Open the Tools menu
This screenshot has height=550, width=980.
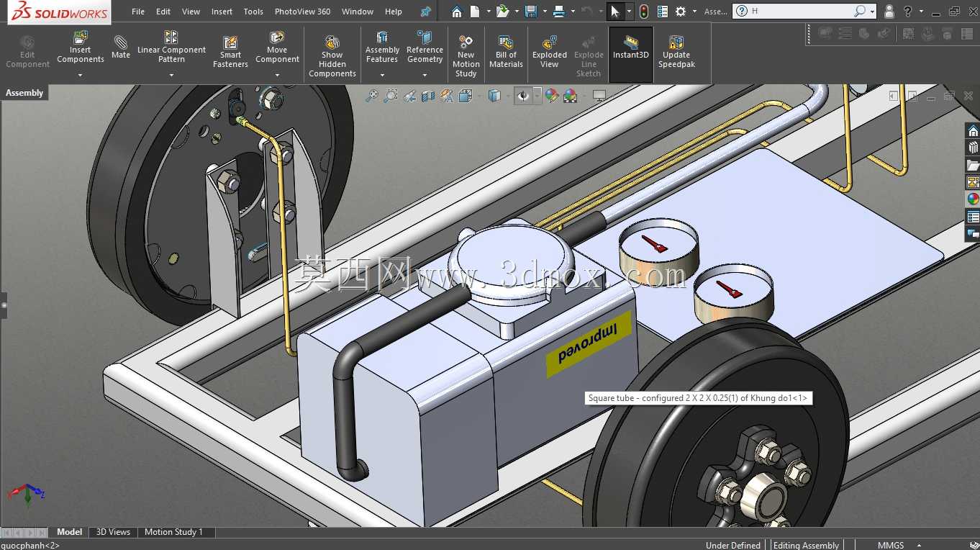(253, 12)
